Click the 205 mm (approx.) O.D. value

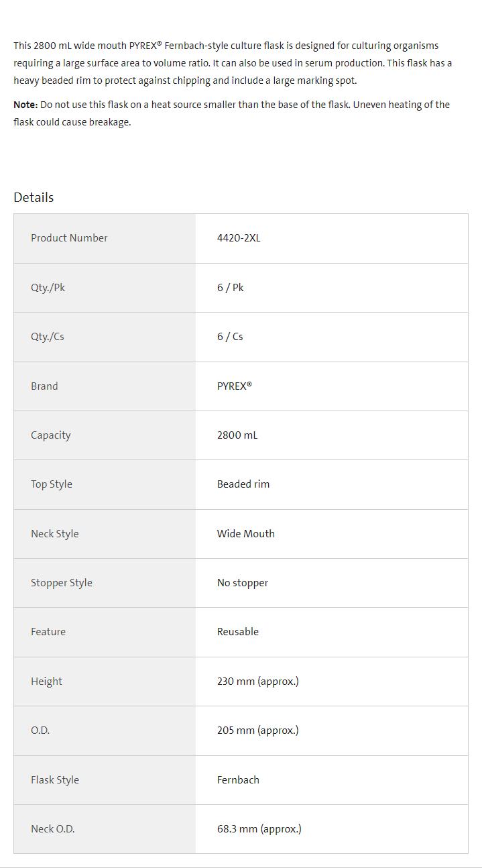pyautogui.click(x=257, y=730)
